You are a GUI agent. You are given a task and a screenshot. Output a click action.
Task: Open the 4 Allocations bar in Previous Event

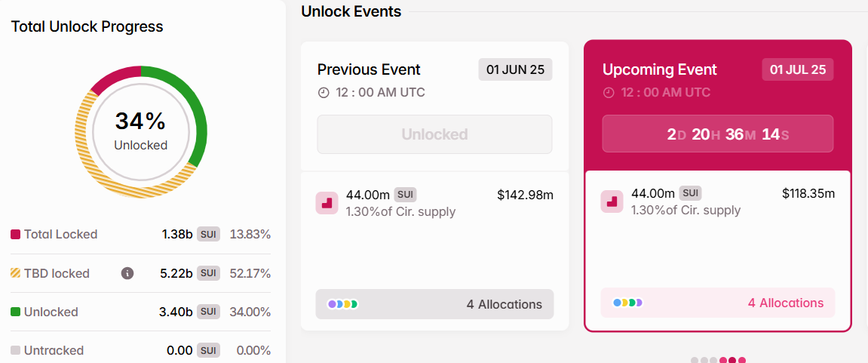[x=434, y=304]
